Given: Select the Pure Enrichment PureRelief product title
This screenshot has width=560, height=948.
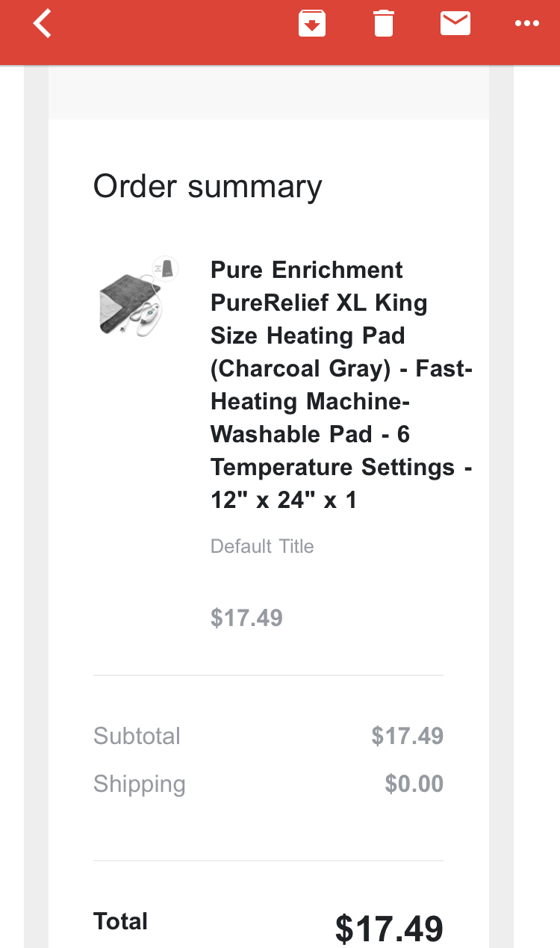Looking at the screenshot, I should click(341, 385).
